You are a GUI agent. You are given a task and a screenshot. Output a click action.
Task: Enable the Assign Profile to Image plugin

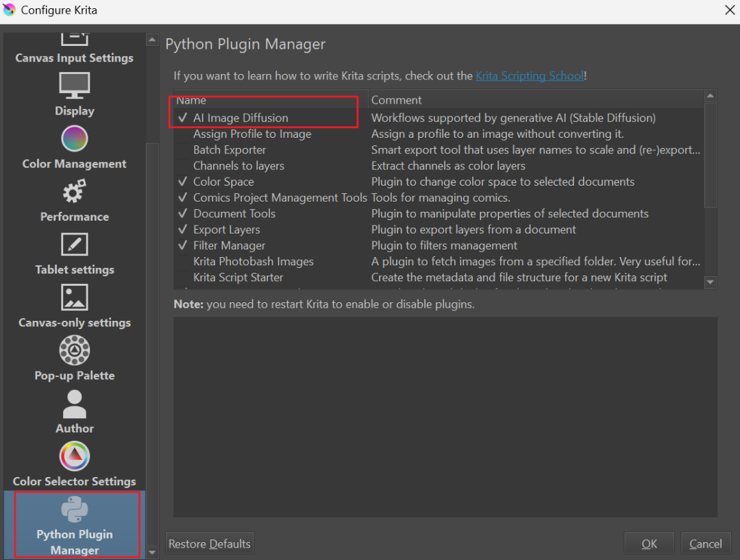click(183, 134)
